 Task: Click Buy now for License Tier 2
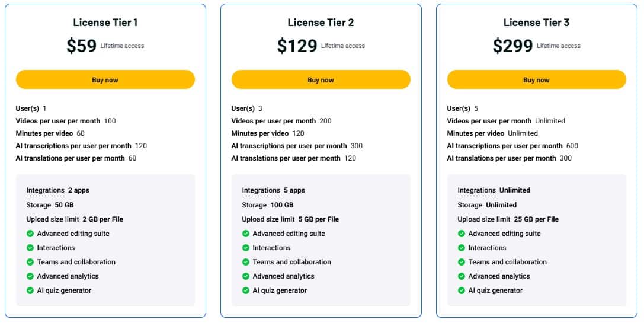321,80
